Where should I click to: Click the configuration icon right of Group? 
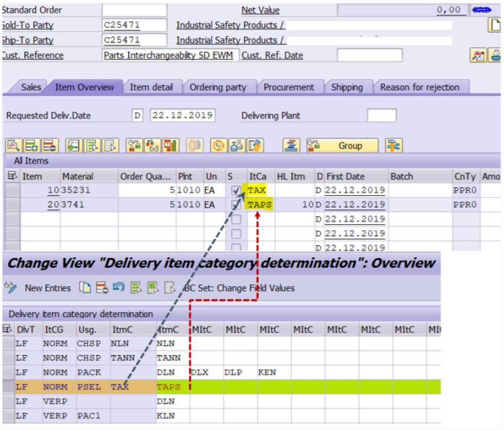[x=394, y=145]
